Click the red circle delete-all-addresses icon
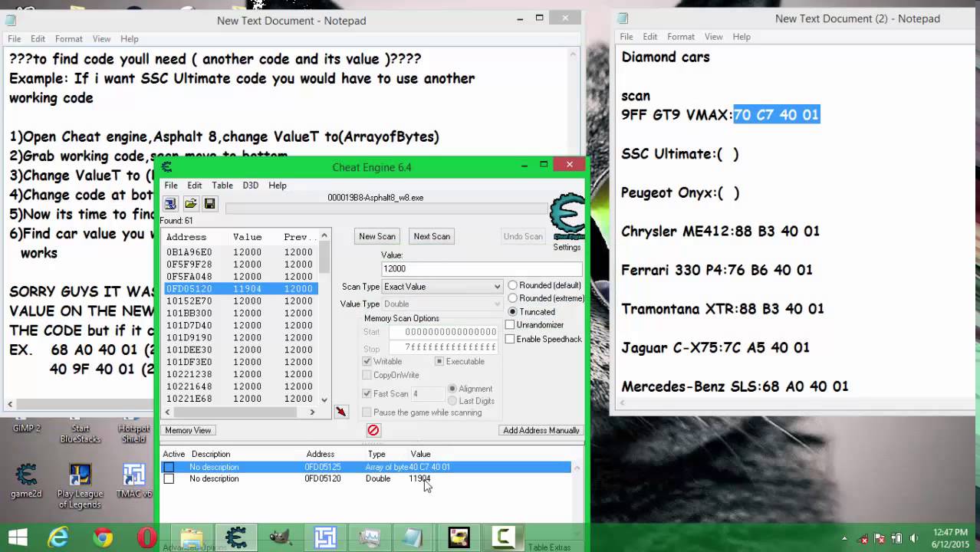 click(x=373, y=430)
